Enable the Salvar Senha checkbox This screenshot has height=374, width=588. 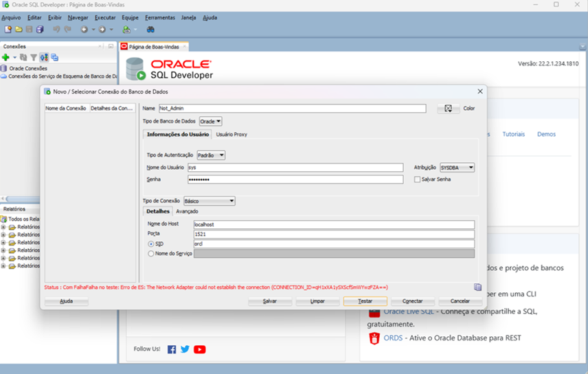[x=417, y=179]
